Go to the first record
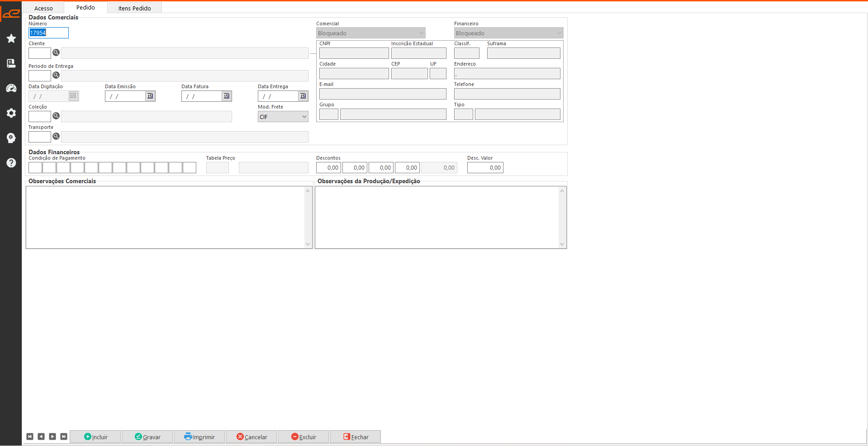 [x=30, y=437]
